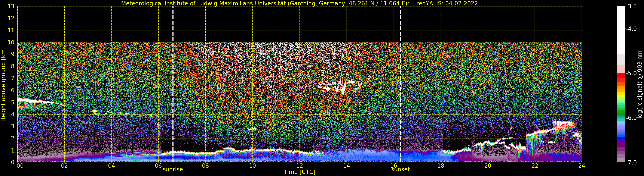
Task: Click the '10' time axis tick
Action: (x=252, y=166)
